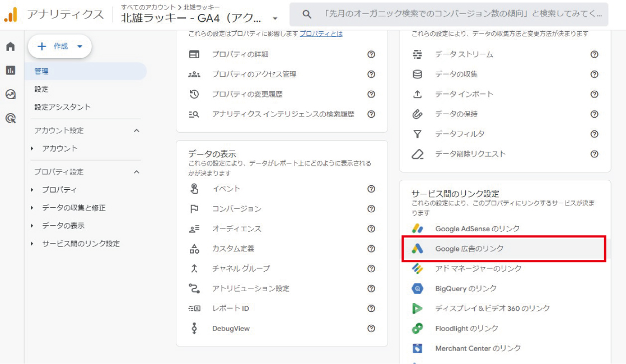The image size is (626, 364).
Task: Click the コンバージョン flag icon
Action: coord(194,209)
